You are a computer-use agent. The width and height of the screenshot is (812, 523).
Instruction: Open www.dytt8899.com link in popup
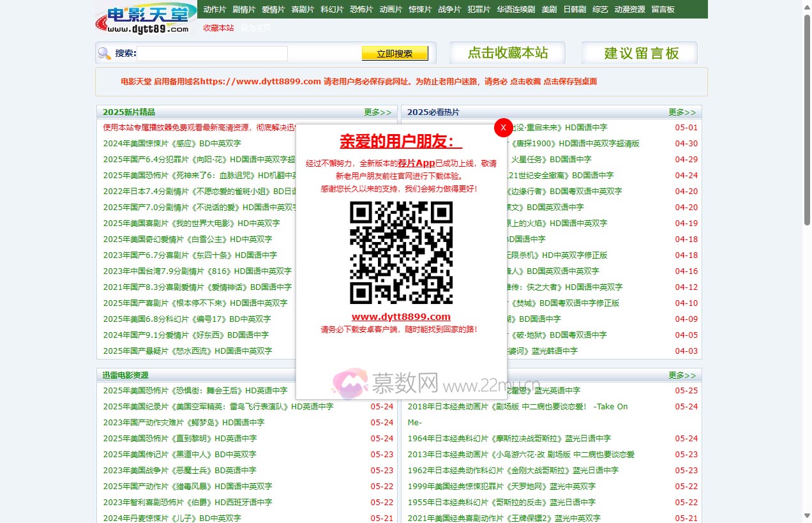[401, 317]
